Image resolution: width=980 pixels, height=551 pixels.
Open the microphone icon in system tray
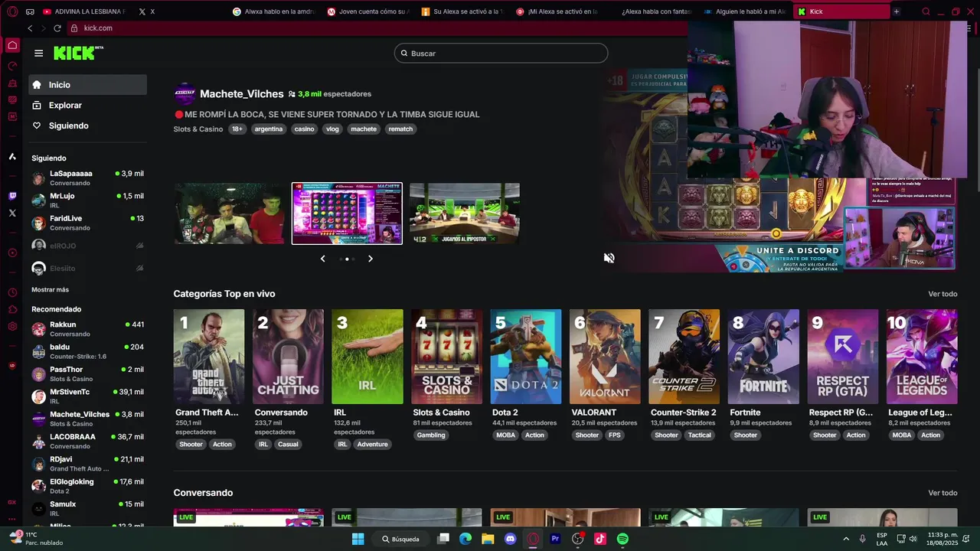862,539
